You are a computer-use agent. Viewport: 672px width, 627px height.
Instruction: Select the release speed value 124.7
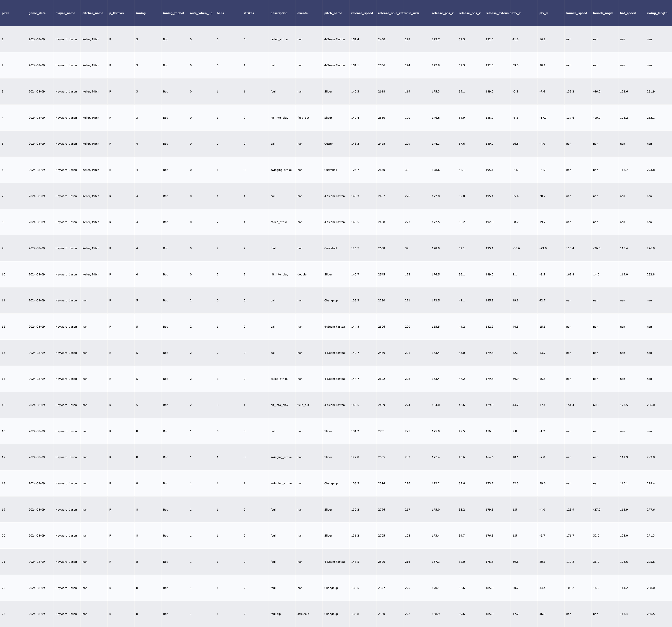[x=355, y=170]
